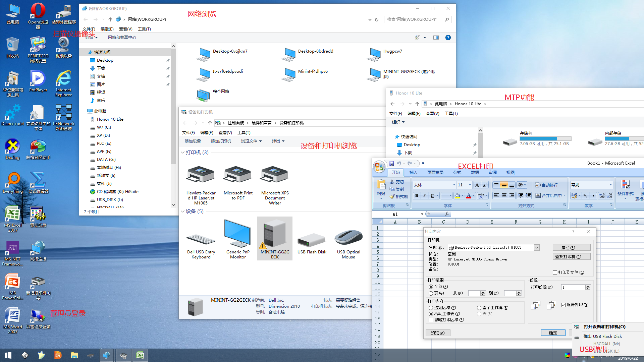The width and height of the screenshot is (644, 362).
Task: Click the help icon in network window
Action: pyautogui.click(x=448, y=38)
